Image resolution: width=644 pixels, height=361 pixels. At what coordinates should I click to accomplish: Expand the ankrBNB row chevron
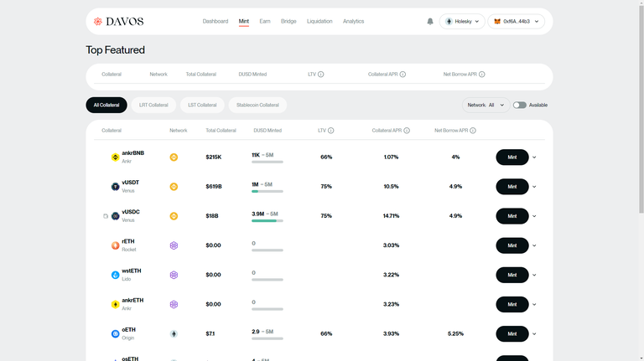pos(534,157)
